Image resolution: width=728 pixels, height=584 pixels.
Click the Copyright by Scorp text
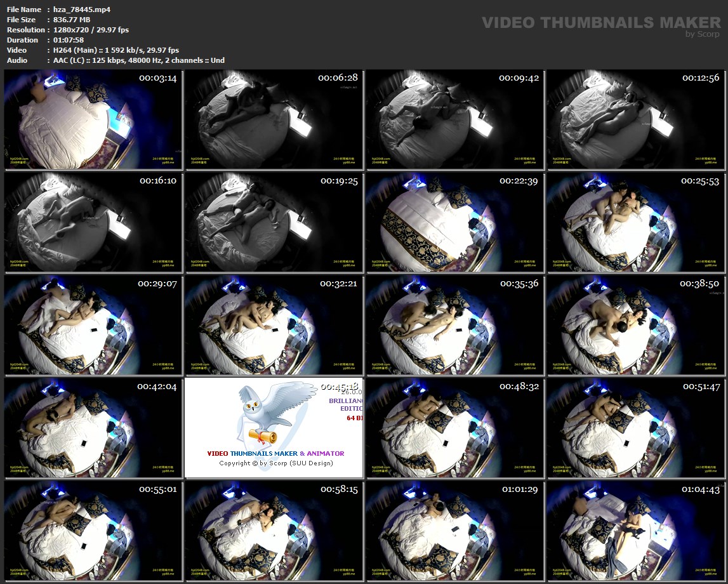[275, 463]
